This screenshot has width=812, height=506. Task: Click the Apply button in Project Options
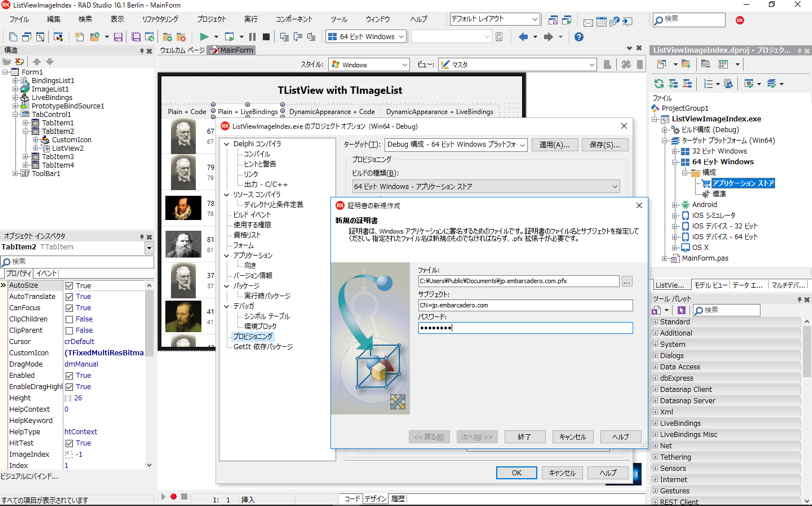(x=554, y=145)
